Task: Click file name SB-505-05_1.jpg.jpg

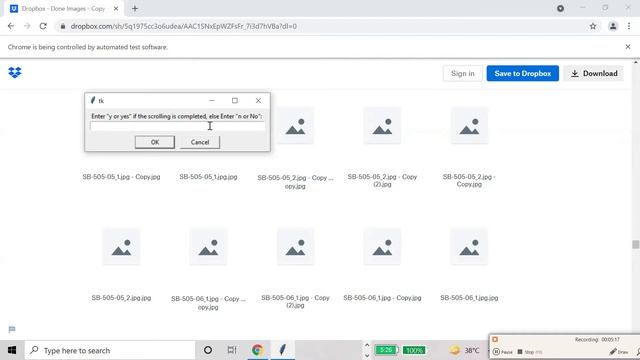Action: pos(208,177)
